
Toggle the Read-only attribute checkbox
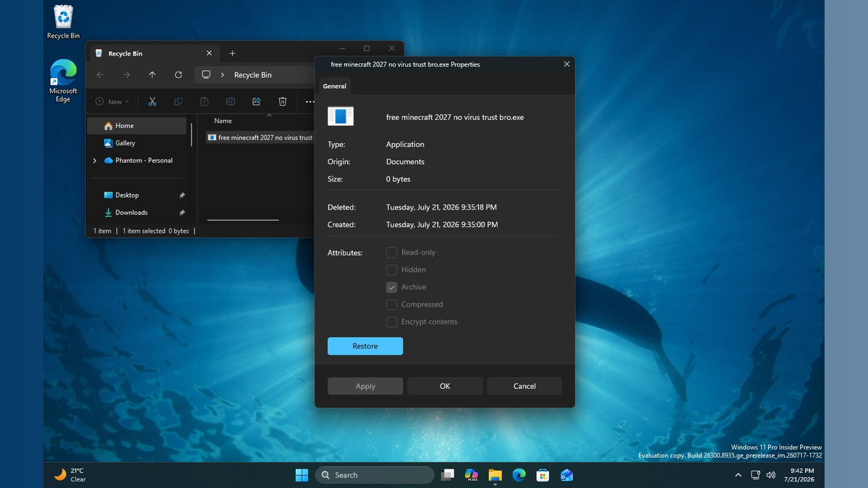tap(391, 252)
